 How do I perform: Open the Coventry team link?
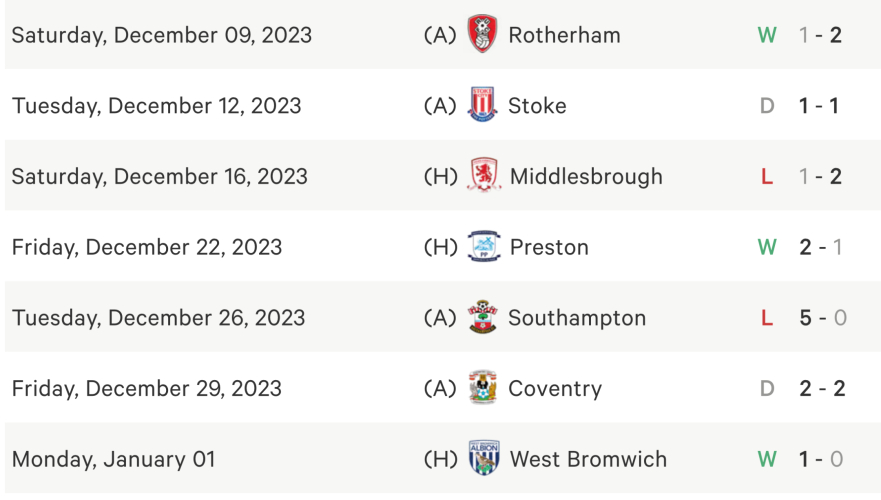pyautogui.click(x=555, y=389)
